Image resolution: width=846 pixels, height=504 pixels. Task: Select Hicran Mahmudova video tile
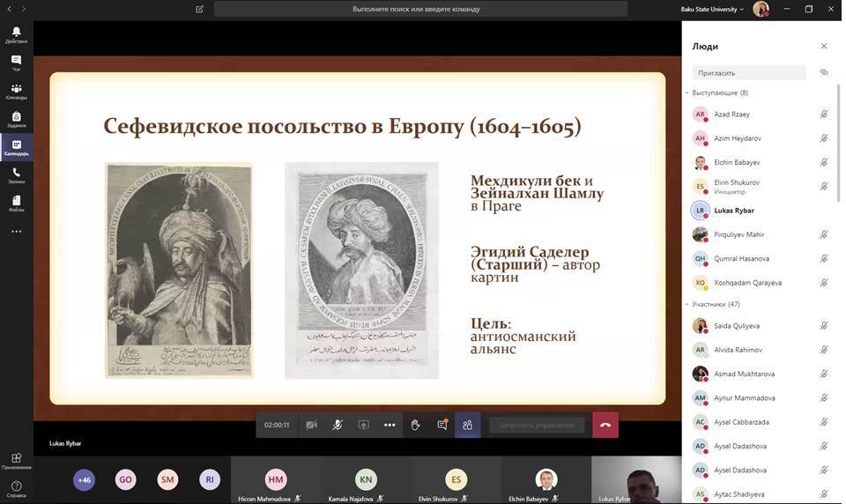click(x=276, y=480)
